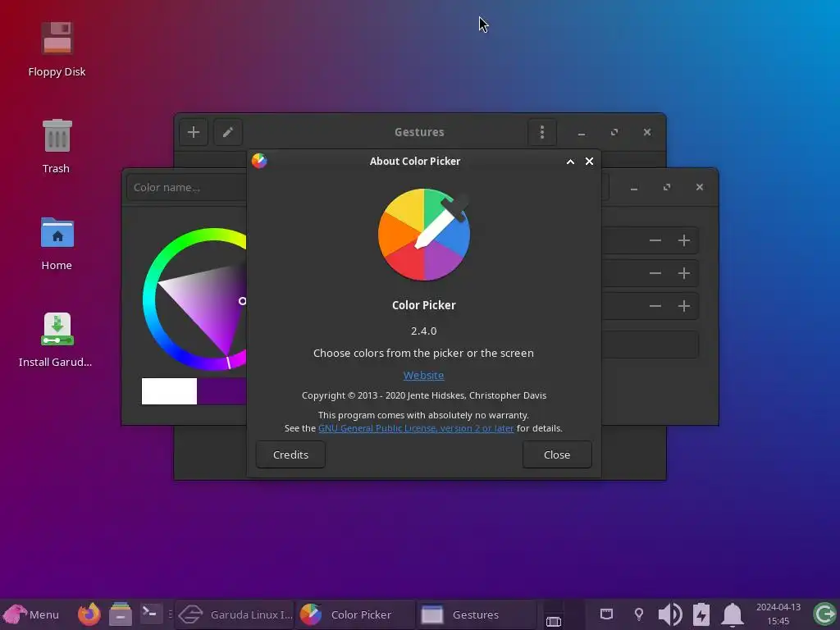Click the middle row plus stepper
Viewport: 840px width, 630px height.
[x=684, y=273]
